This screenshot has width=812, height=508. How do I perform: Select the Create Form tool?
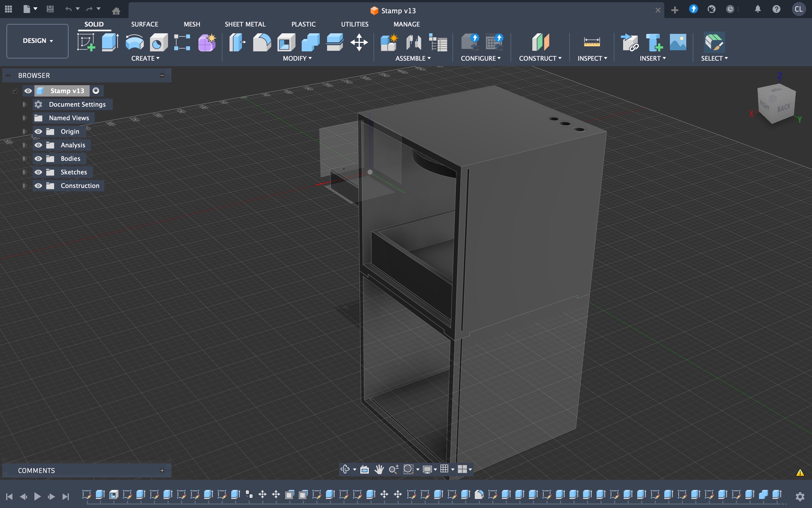[207, 42]
